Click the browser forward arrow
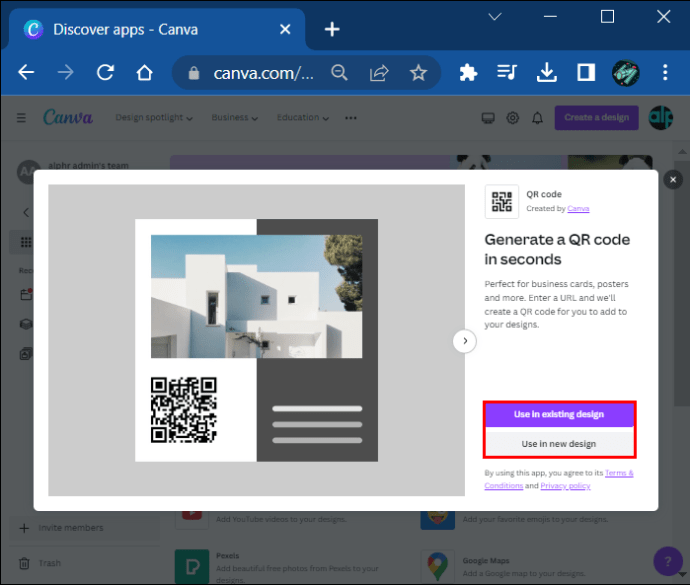Screen dimensions: 690x585 [66, 72]
